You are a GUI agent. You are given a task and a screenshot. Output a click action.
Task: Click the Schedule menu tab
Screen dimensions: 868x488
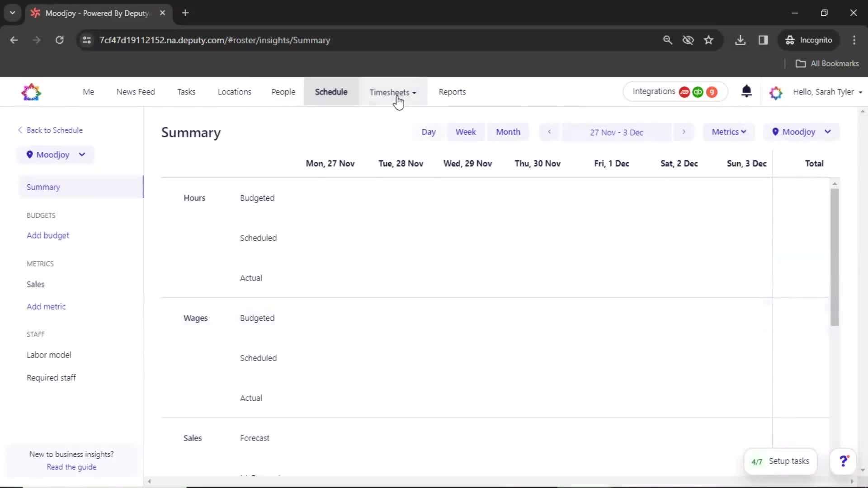(331, 92)
